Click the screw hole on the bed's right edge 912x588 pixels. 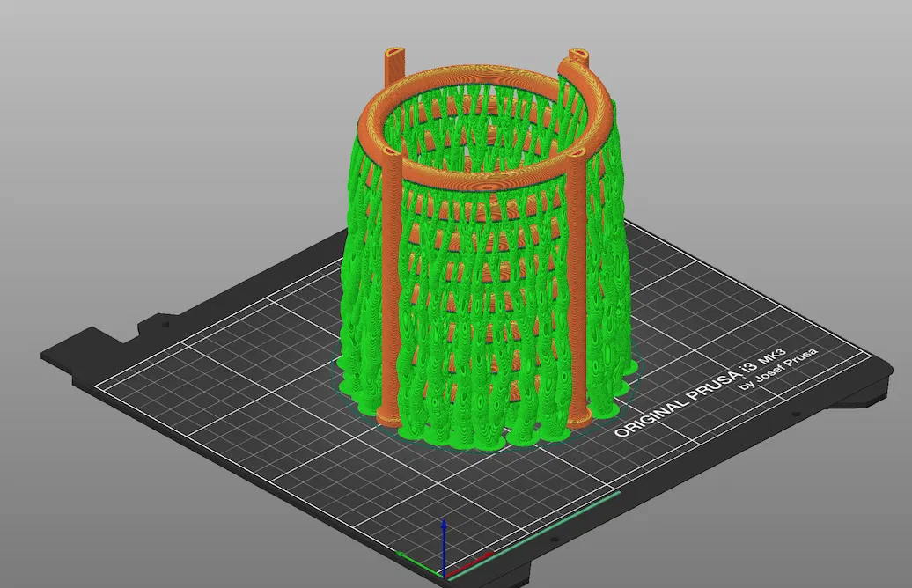click(796, 414)
